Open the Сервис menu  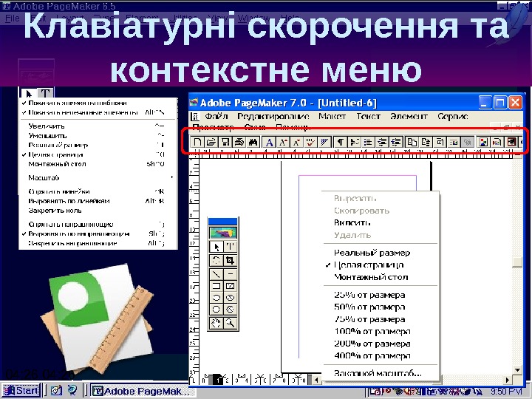(453, 117)
